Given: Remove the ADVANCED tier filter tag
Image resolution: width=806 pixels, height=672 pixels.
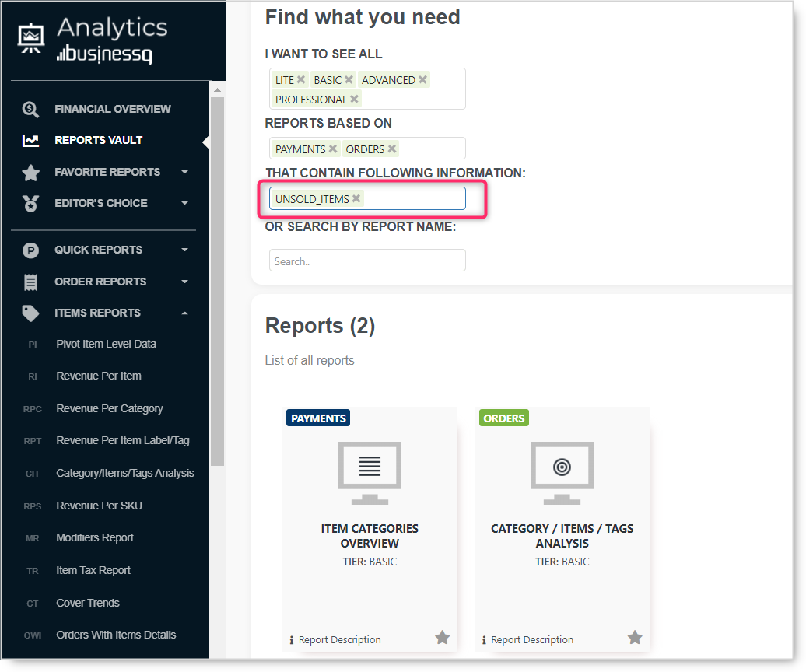Looking at the screenshot, I should pyautogui.click(x=422, y=79).
